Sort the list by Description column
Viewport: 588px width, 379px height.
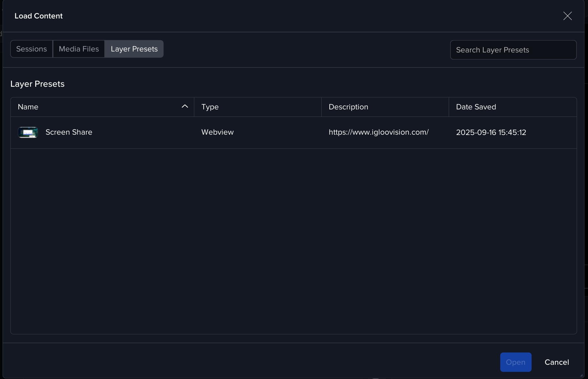tap(348, 107)
